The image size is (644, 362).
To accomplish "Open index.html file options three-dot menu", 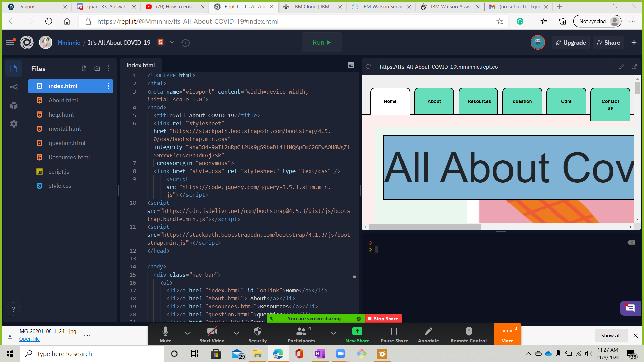I will point(108,86).
